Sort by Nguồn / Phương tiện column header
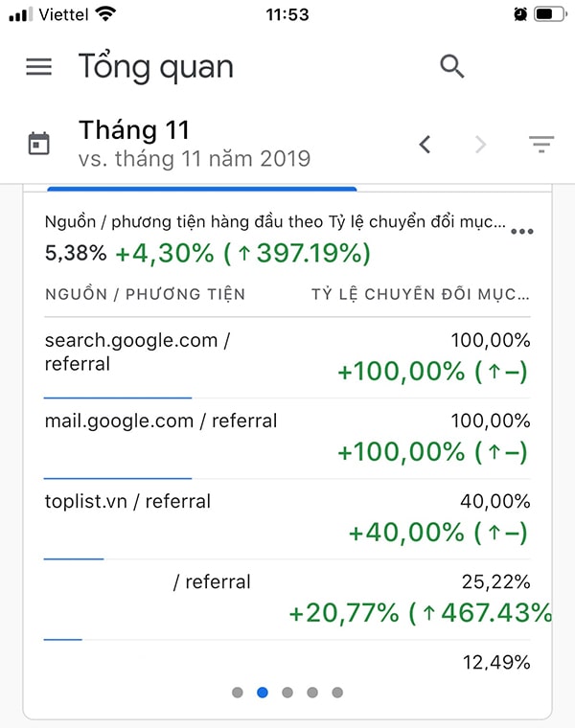The image size is (575, 728). click(145, 294)
